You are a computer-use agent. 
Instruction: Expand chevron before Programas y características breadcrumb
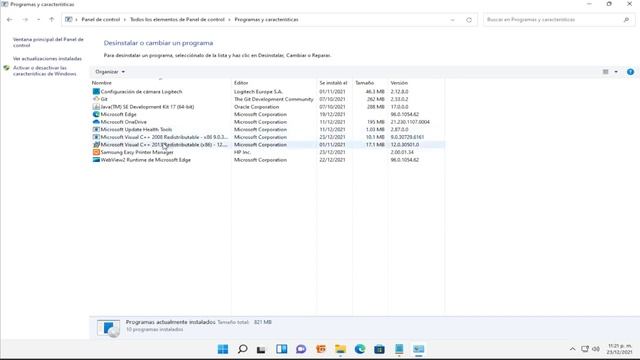pos(230,20)
